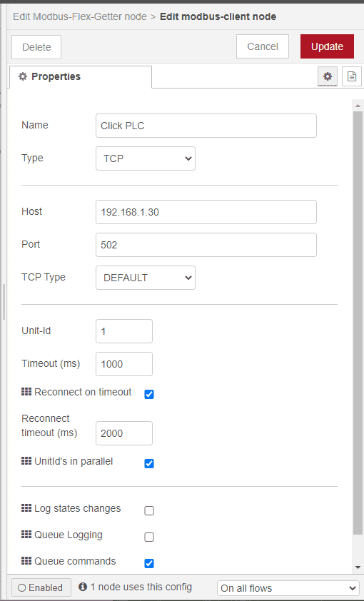Open the node settings gear icon

(x=327, y=76)
